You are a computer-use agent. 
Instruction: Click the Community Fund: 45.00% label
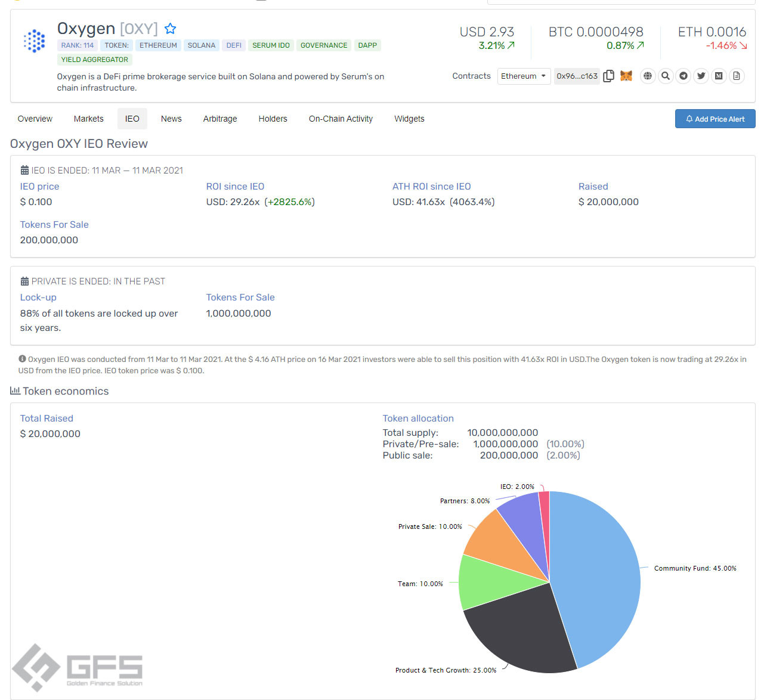[x=695, y=568]
